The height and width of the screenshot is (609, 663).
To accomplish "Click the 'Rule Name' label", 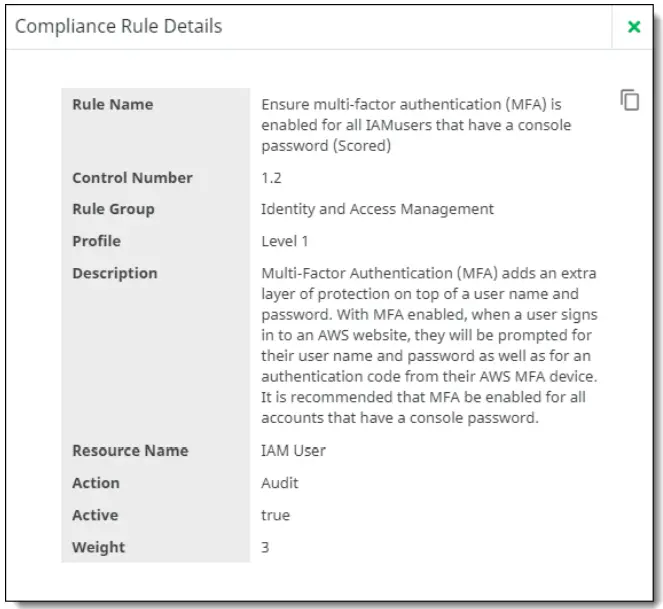I will tap(112, 104).
